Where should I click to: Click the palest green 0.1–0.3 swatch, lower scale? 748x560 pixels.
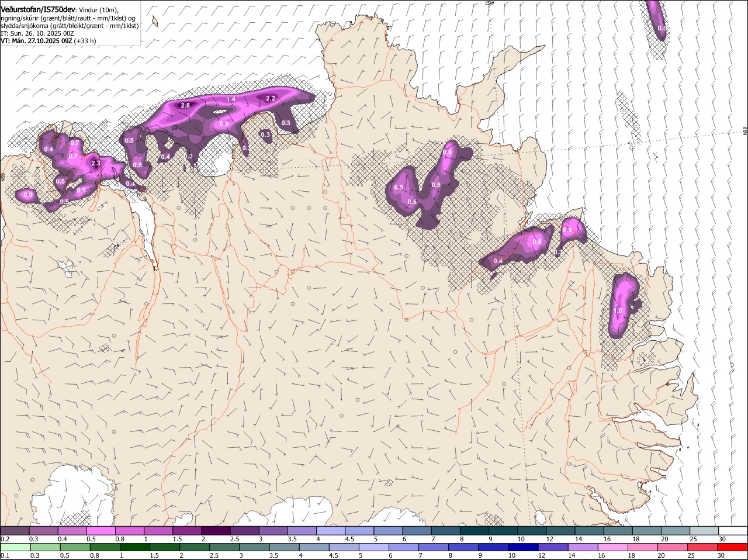click(15, 547)
